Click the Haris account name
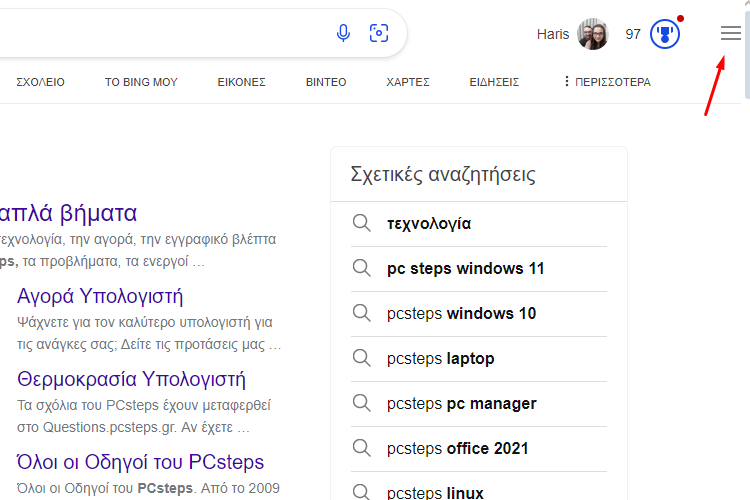 (552, 34)
